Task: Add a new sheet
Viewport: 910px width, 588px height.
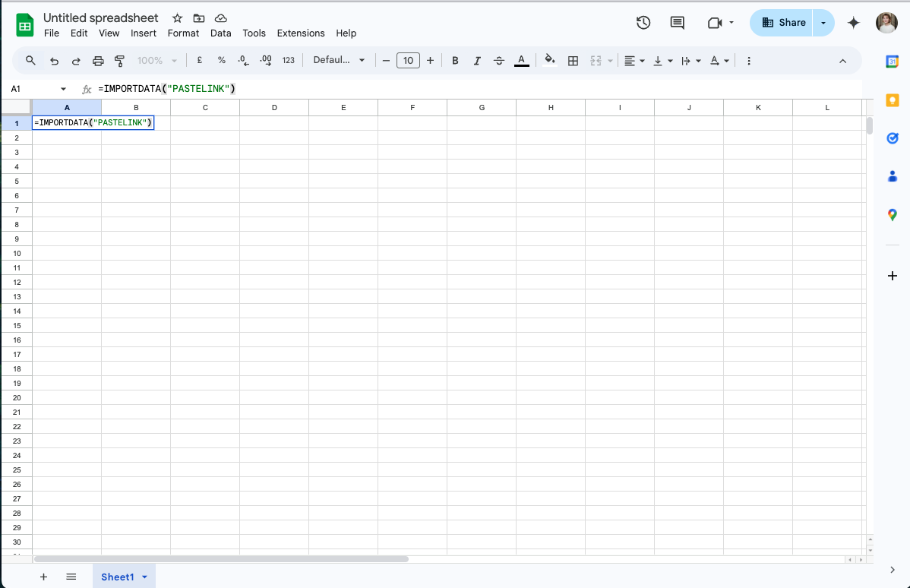Action: [x=43, y=577]
